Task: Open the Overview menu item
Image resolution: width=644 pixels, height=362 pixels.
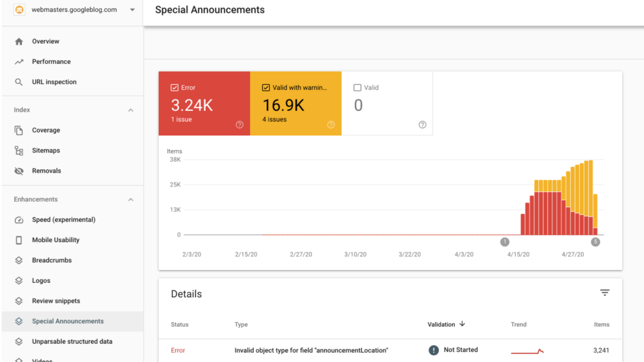Action: pyautogui.click(x=45, y=41)
